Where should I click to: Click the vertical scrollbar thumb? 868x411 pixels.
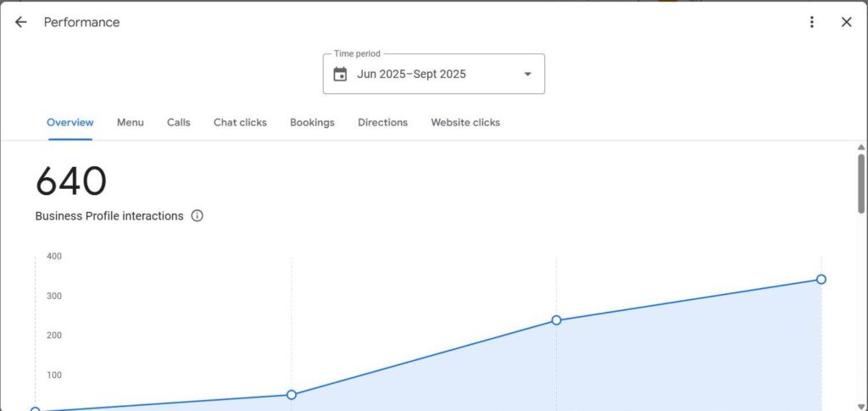pos(862,182)
